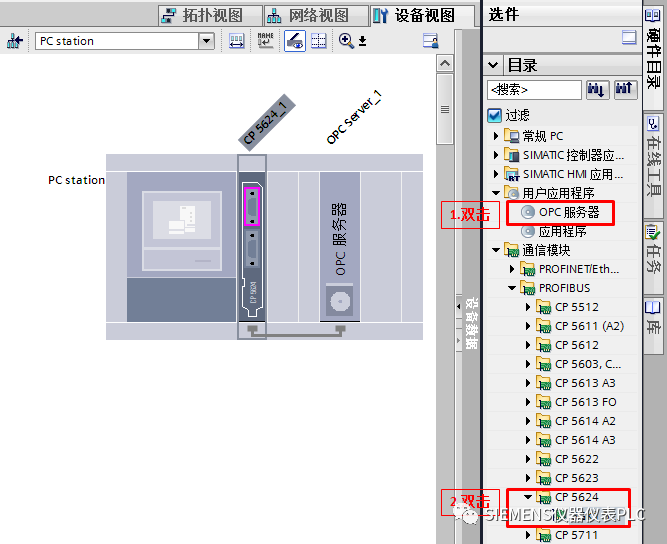Select the PC station rack image
This screenshot has width=667, height=544.
[x=182, y=247]
